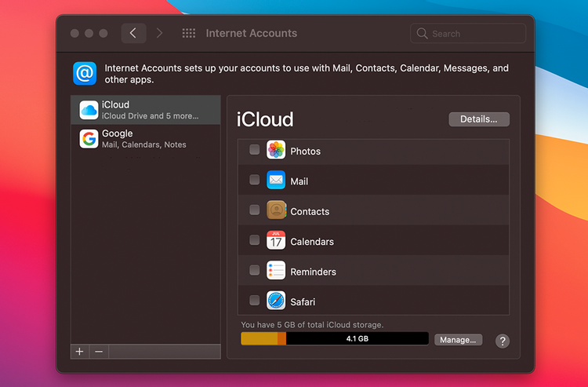Click the Safari compass icon

click(276, 301)
